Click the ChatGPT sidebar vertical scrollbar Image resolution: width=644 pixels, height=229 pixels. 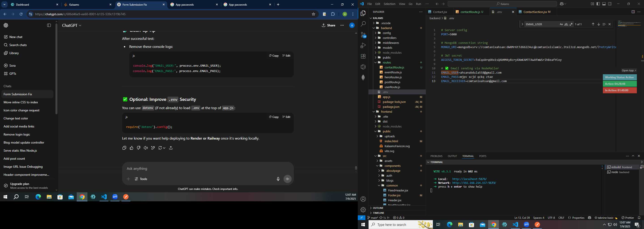[x=57, y=69]
